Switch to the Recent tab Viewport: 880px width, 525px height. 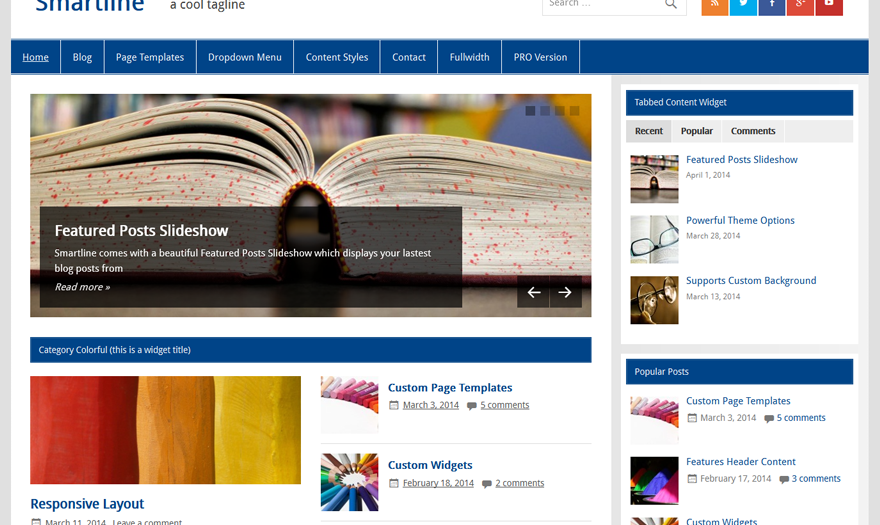click(x=649, y=131)
